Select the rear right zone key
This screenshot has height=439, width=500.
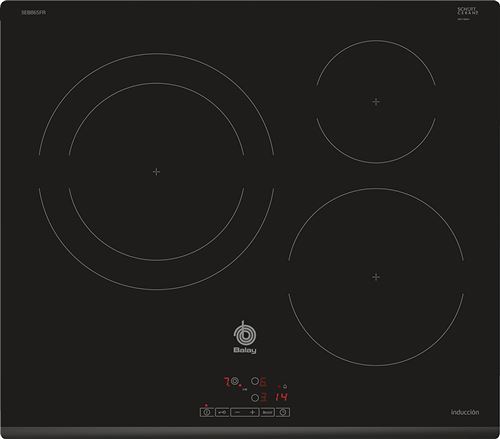pyautogui.click(x=255, y=381)
